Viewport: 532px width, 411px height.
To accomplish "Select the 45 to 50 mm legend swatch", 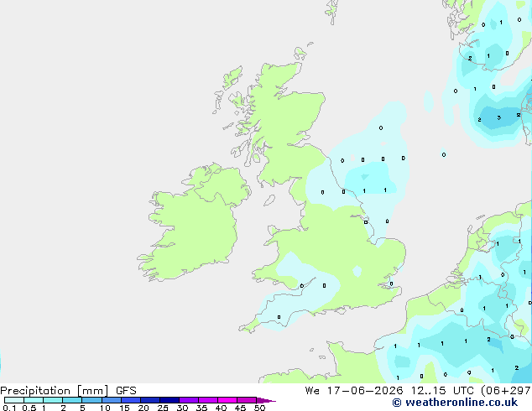I will [247, 400].
